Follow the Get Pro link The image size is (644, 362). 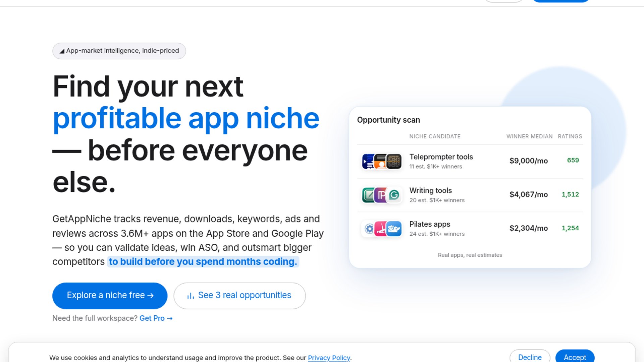coord(156,318)
